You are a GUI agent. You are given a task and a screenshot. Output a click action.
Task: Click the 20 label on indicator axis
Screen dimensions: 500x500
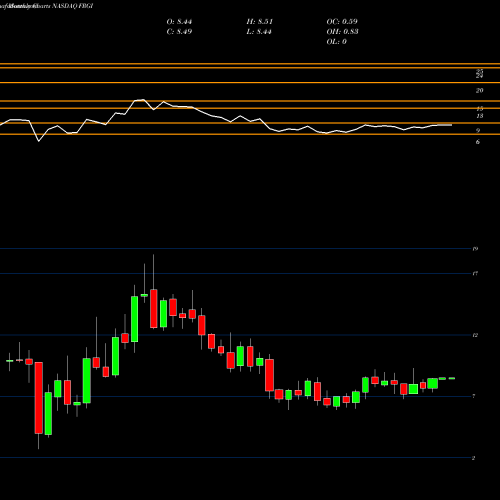[479, 91]
